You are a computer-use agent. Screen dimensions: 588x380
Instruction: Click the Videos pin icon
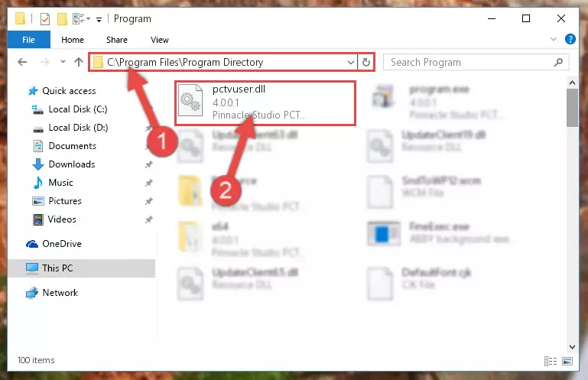[x=149, y=219]
